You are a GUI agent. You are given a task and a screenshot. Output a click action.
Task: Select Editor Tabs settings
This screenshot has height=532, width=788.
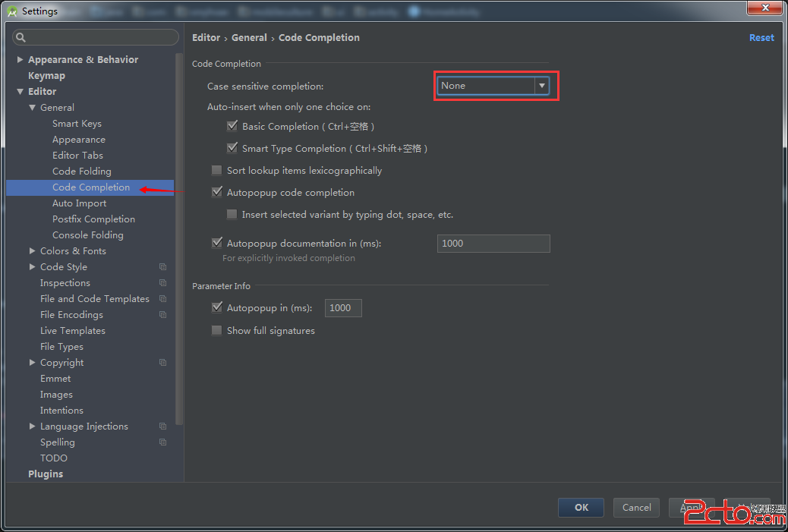point(78,156)
